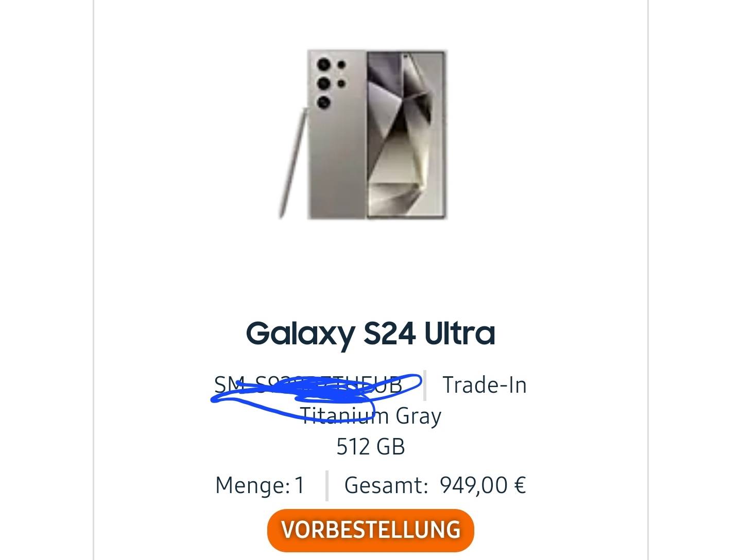741x560 pixels.
Task: Select the 512 GB storage text
Action: [x=370, y=447]
